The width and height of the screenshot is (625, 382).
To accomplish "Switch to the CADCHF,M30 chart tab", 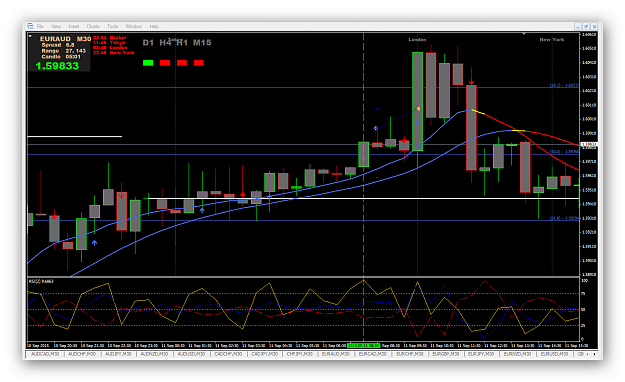I will [228, 354].
